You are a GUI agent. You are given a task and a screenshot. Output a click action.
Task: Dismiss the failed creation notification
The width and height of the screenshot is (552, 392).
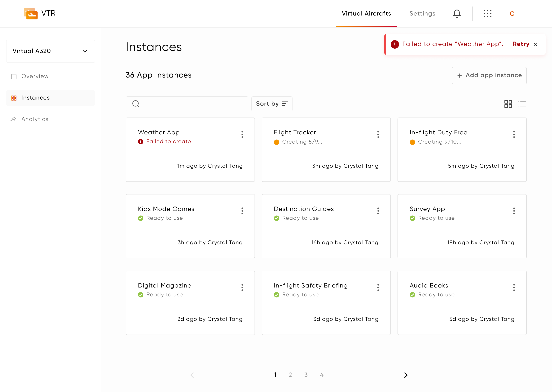coord(535,44)
